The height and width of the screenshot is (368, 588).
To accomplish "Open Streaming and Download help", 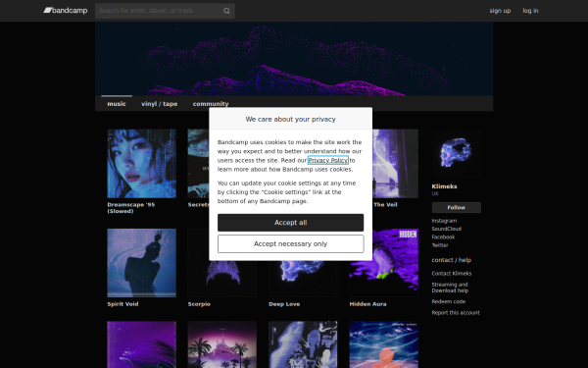I will point(450,288).
